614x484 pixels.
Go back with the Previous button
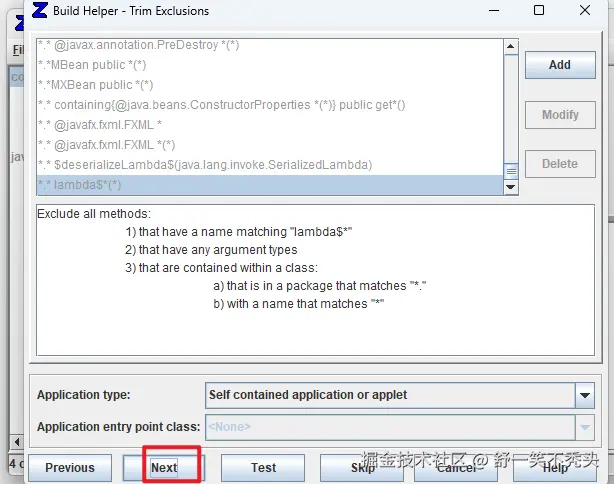(70, 468)
